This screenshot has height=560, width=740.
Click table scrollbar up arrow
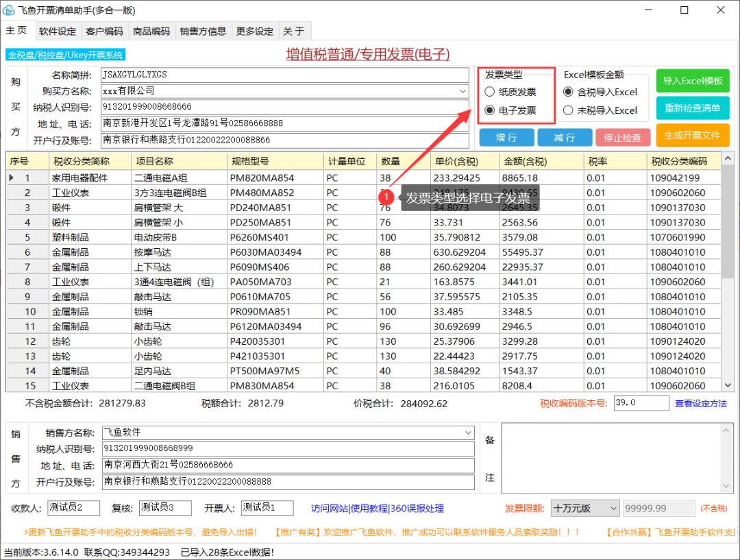(x=728, y=158)
